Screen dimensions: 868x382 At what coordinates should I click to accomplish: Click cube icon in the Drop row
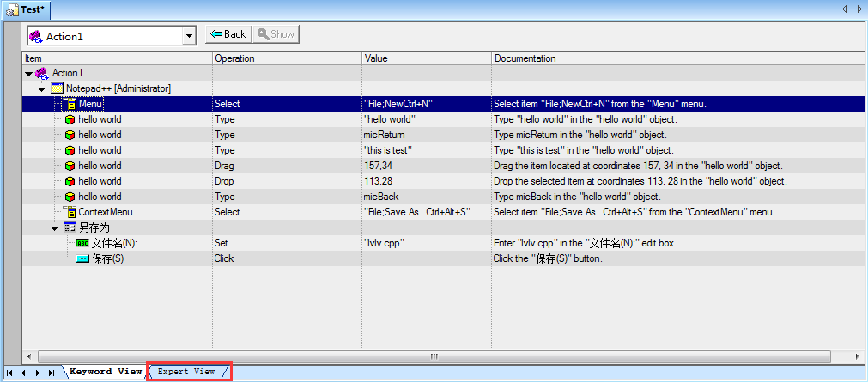pos(70,181)
